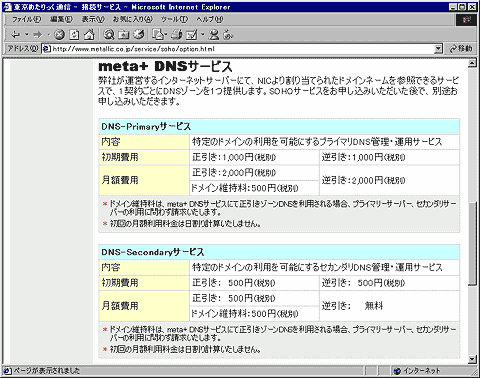480x378 pixels.
Task: Open the Edit icon's dropdown arrow
Action: (x=202, y=35)
